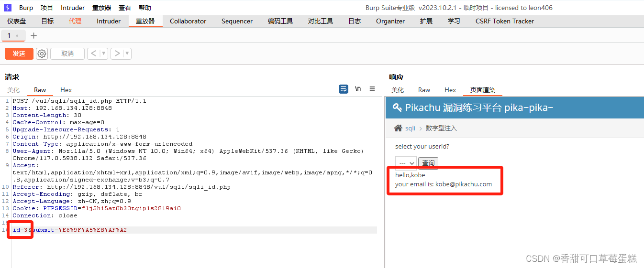This screenshot has width=644, height=268.
Task: Click the Connection: close header line
Action: click(45, 215)
